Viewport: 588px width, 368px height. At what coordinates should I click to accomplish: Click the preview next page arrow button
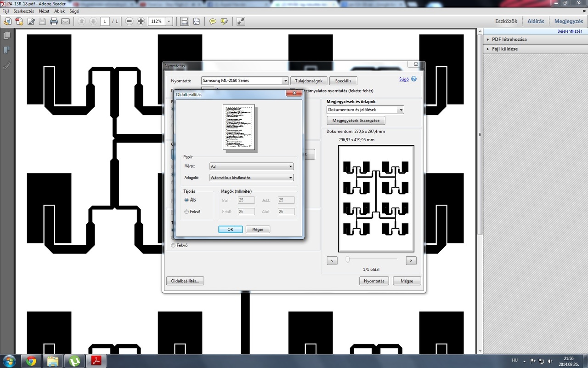[x=411, y=260]
